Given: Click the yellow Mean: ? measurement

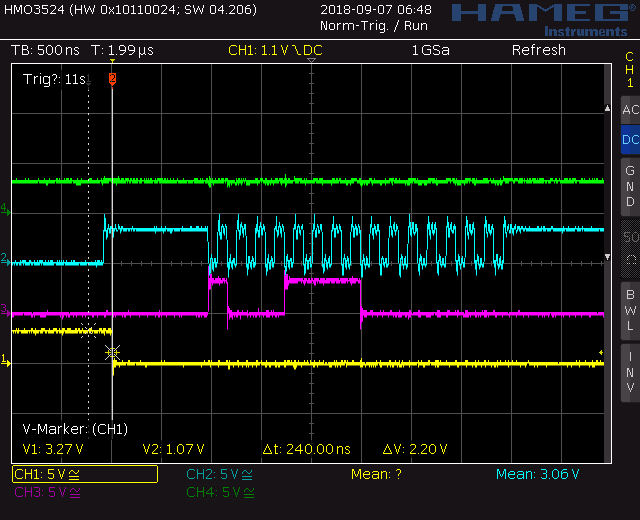Looking at the screenshot, I should click(376, 474).
